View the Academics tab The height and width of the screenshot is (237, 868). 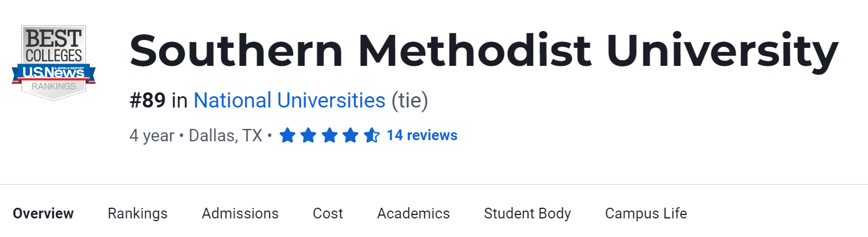point(413,214)
